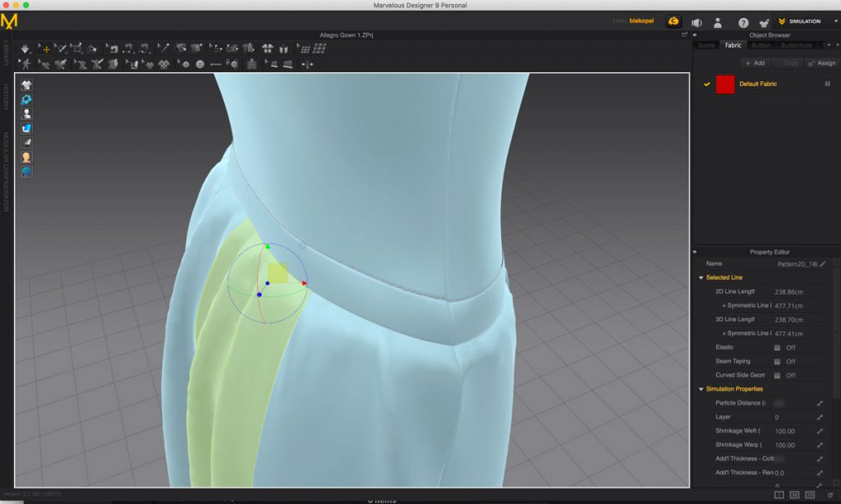The height and width of the screenshot is (504, 841).
Task: Click the last grid icon in the top toolbar row
Action: (x=319, y=48)
